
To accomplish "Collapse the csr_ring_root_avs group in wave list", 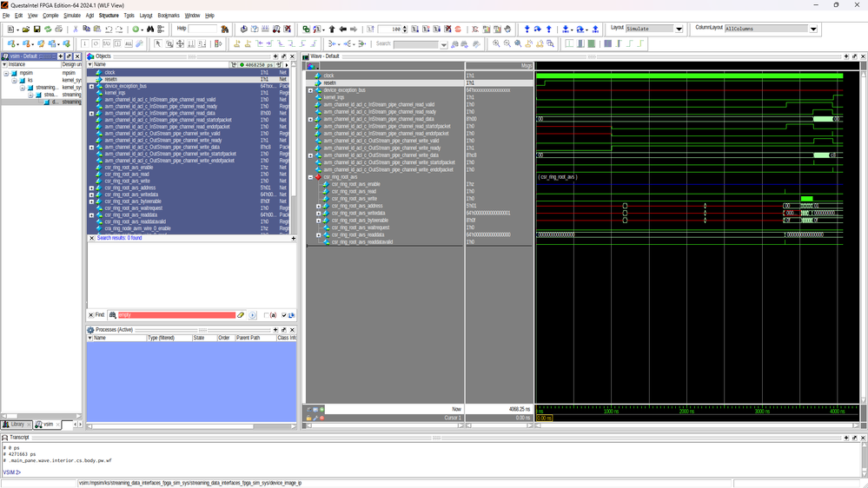I will coord(310,177).
